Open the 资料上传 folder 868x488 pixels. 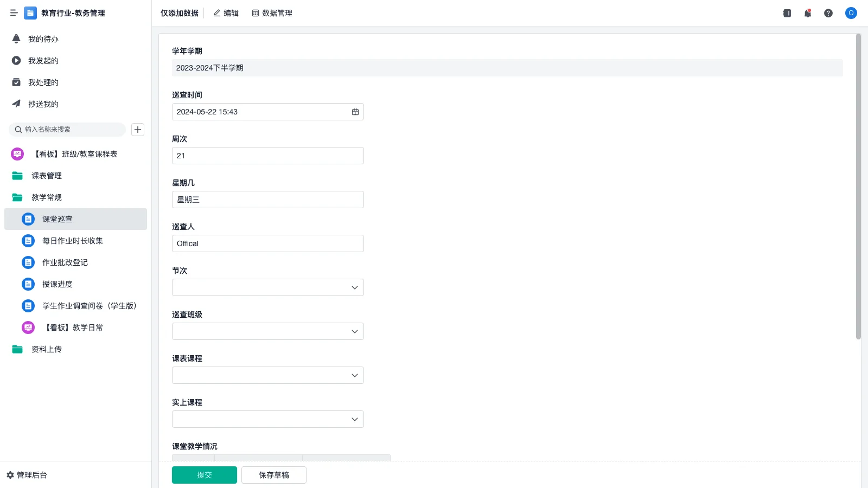click(46, 349)
